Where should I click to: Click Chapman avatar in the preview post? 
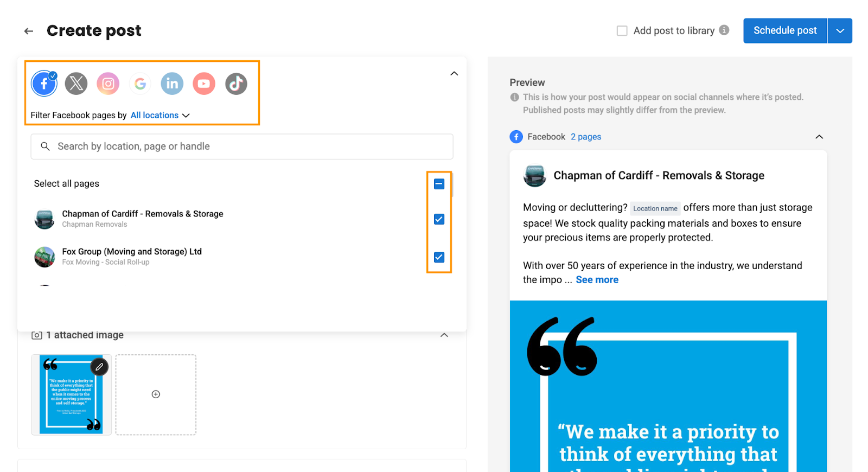534,176
